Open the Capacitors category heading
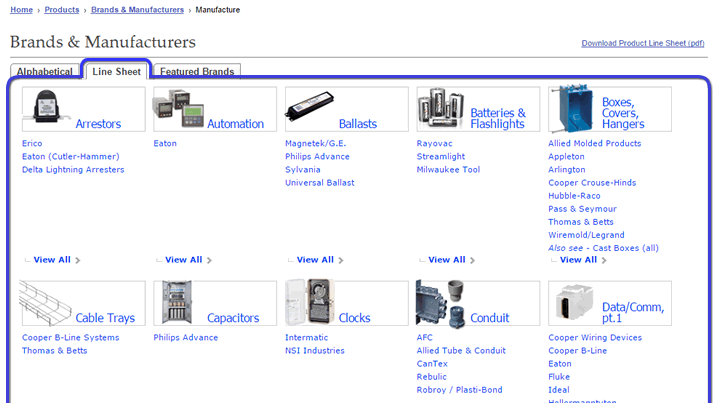 pyautogui.click(x=233, y=318)
